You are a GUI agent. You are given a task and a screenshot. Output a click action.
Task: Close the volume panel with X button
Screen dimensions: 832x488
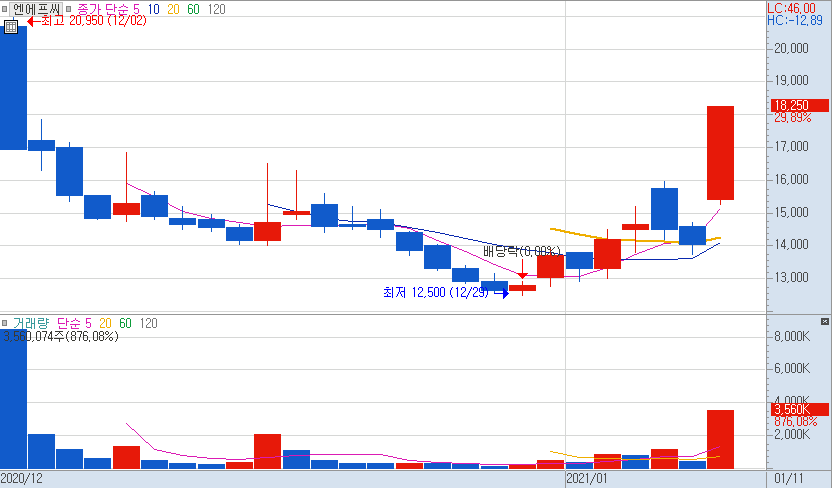point(825,321)
